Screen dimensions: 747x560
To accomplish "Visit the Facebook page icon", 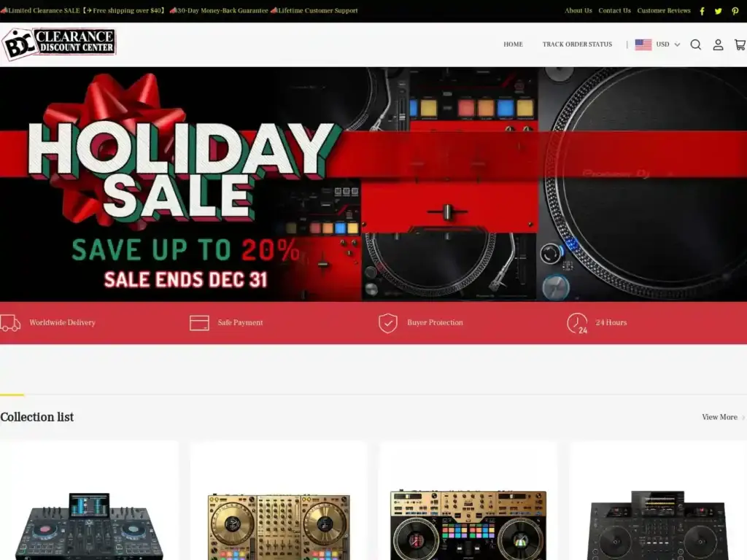I will pyautogui.click(x=702, y=11).
